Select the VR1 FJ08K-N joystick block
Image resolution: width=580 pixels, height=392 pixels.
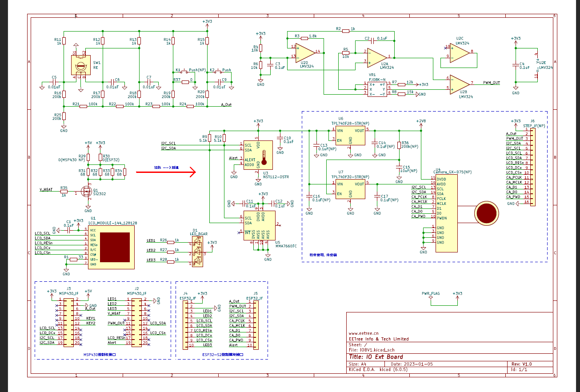[377, 89]
